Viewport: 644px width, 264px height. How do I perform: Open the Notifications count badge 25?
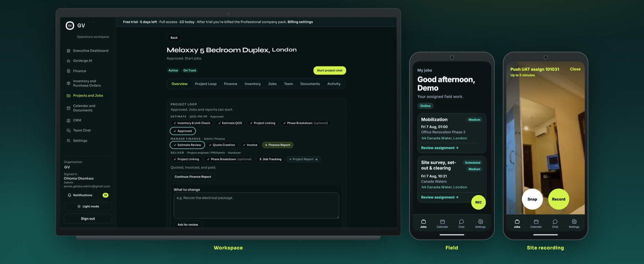pos(105,195)
